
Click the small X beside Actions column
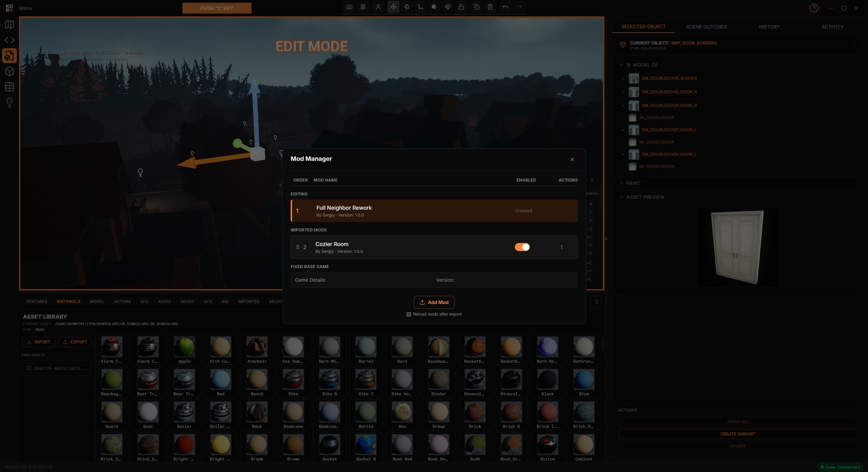[x=592, y=180]
